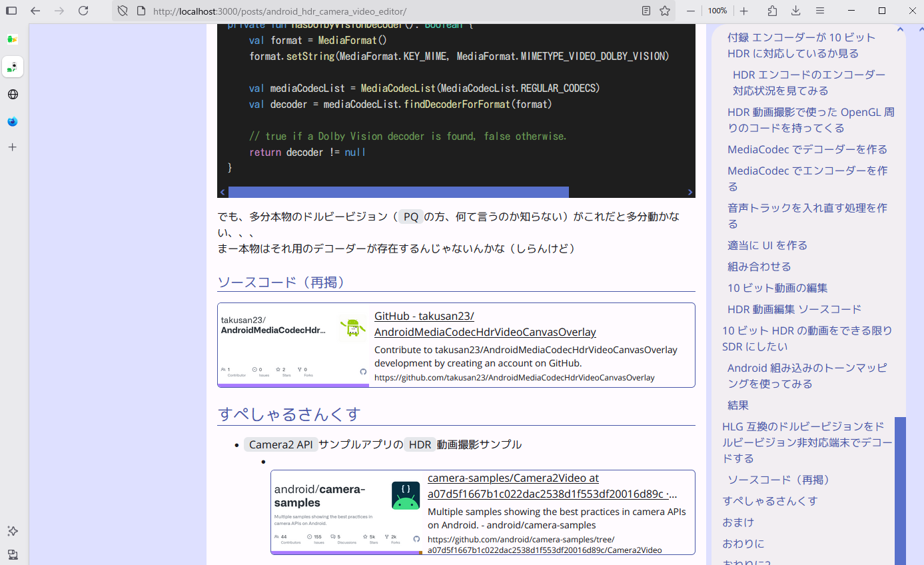Screen dimensions: 924x565
Task: Open downloads via the download arrow icon
Action: click(x=795, y=11)
